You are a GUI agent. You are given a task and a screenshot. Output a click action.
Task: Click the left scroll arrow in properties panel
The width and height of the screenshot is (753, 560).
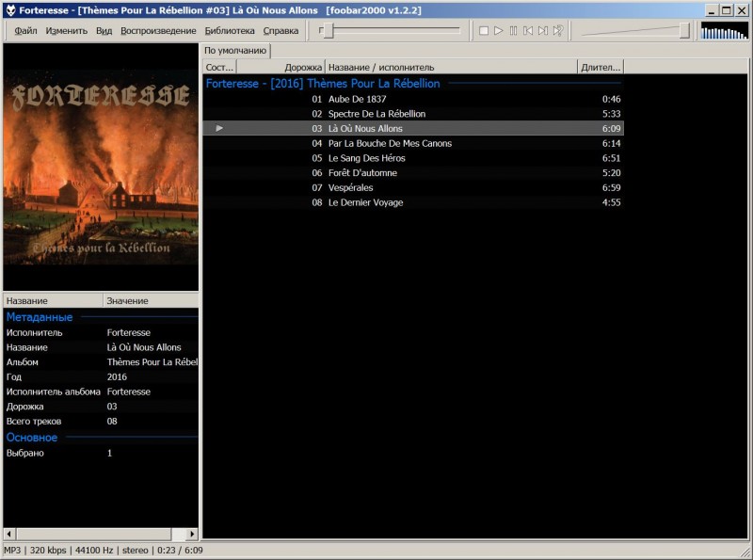click(x=9, y=534)
